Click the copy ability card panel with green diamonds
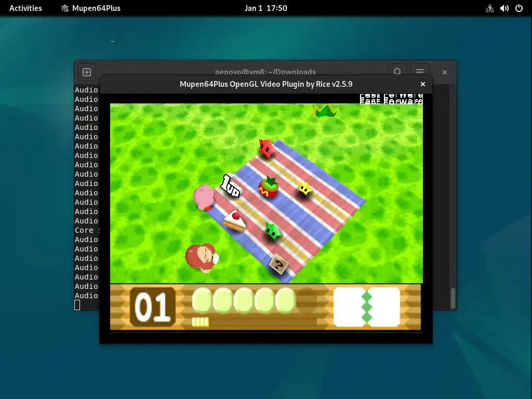 (x=366, y=307)
